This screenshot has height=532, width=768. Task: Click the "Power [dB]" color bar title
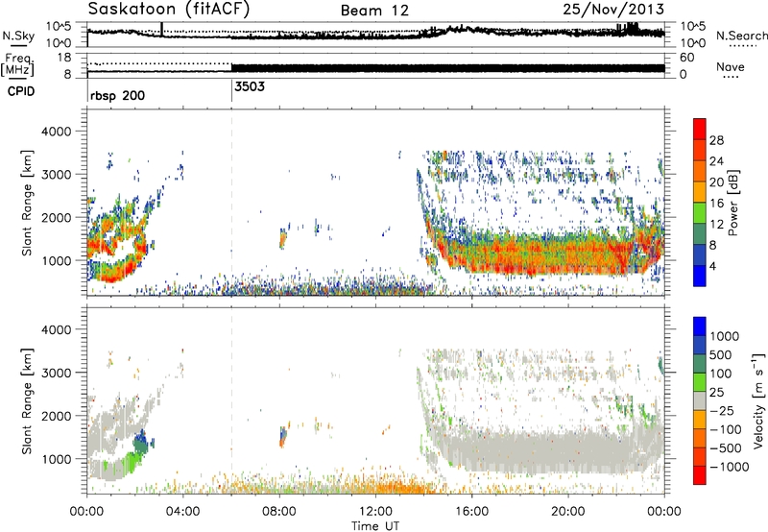[x=732, y=203]
